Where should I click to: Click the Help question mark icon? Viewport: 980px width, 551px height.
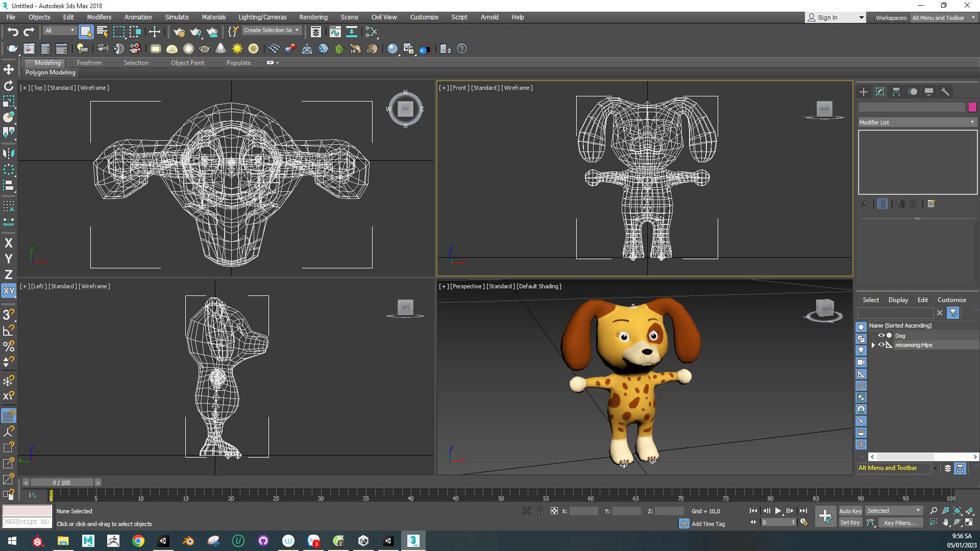click(x=461, y=49)
